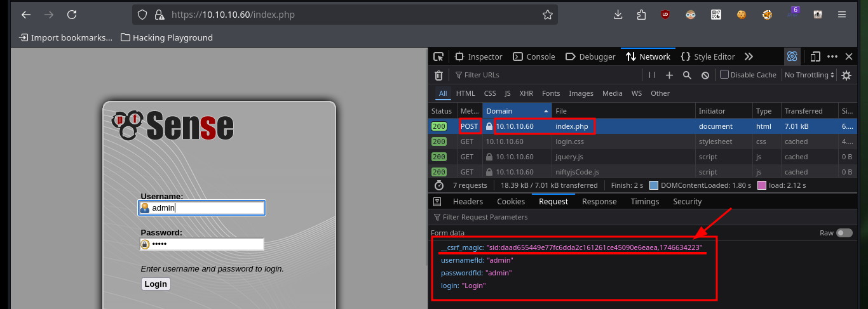Click the plus icon for new request

(x=669, y=75)
